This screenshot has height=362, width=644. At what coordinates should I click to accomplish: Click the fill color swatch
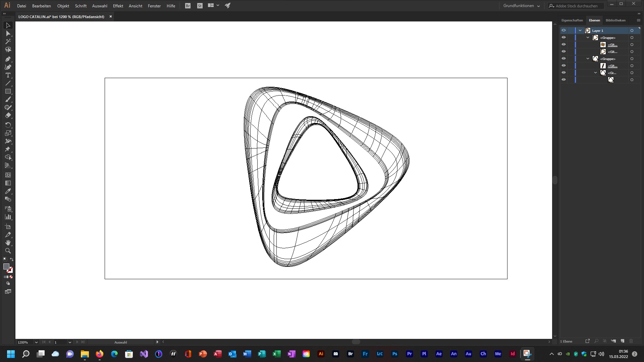pyautogui.click(x=6, y=266)
